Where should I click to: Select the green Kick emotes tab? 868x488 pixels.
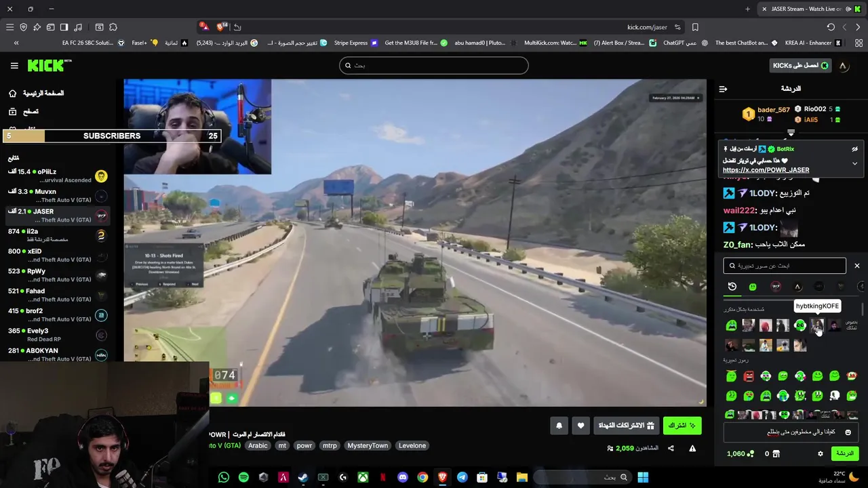[753, 287]
